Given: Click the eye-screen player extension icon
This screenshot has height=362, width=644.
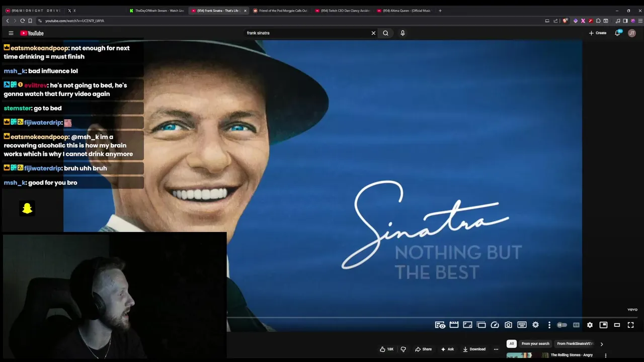Looking at the screenshot, I should click(x=440, y=325).
